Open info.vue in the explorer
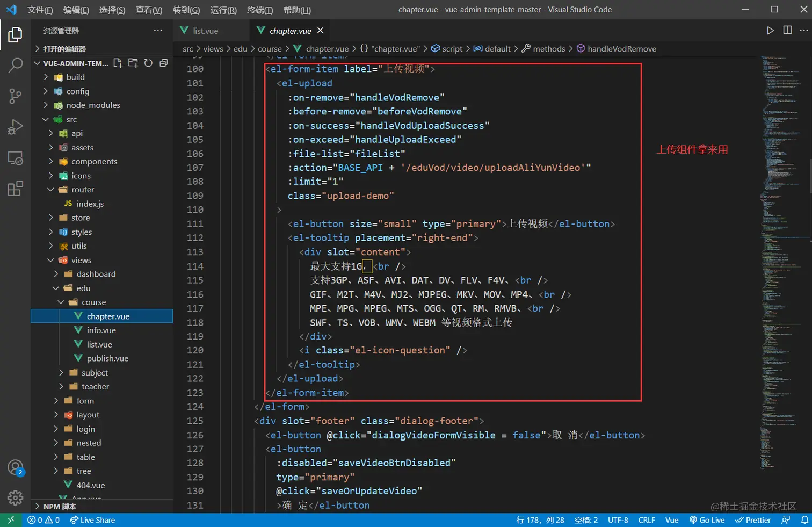 pyautogui.click(x=102, y=330)
